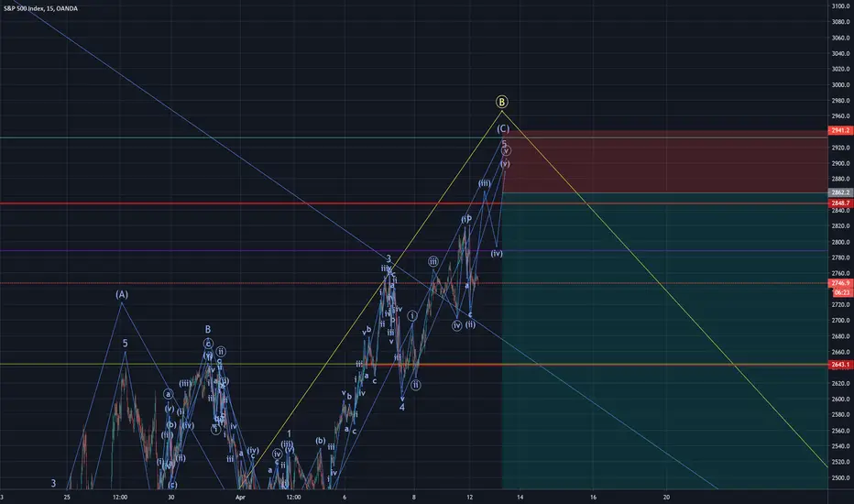Click the 2980.0 price axis tick

pyautogui.click(x=841, y=101)
